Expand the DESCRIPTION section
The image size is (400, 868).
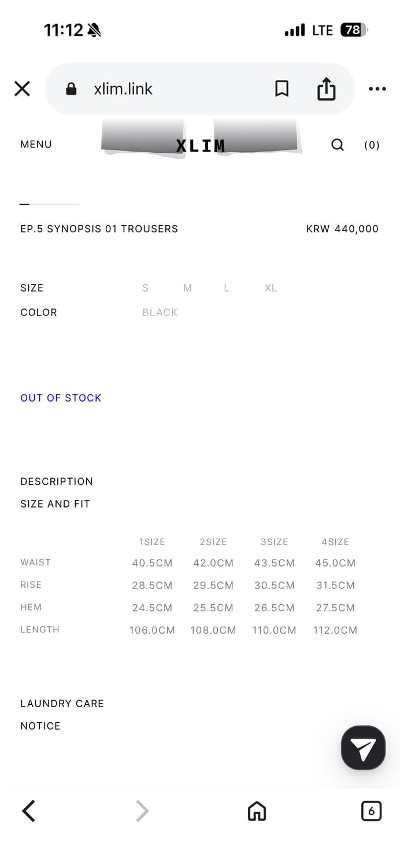click(x=57, y=481)
